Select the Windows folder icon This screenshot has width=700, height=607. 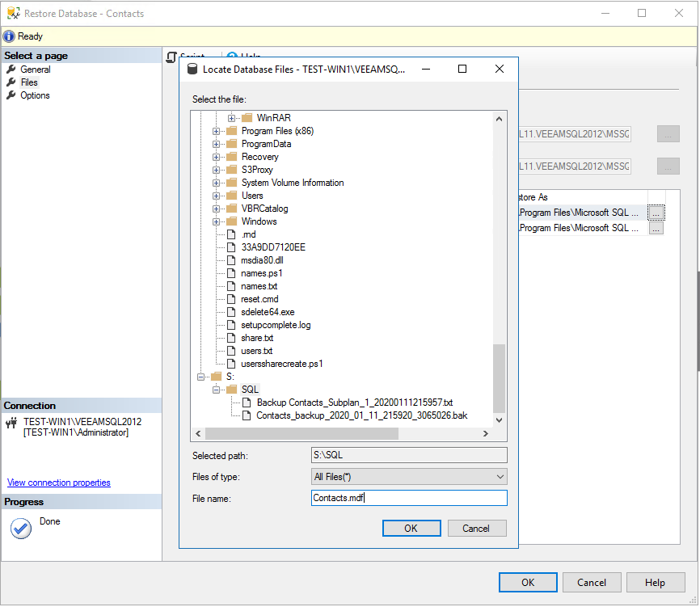(232, 221)
